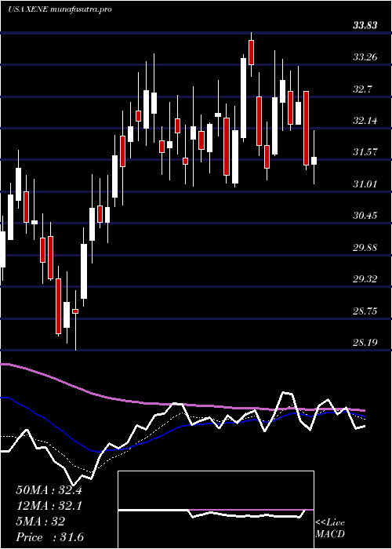The image size is (392, 549).
Task: Click the 31.01 price level label
Action: (x=365, y=184)
